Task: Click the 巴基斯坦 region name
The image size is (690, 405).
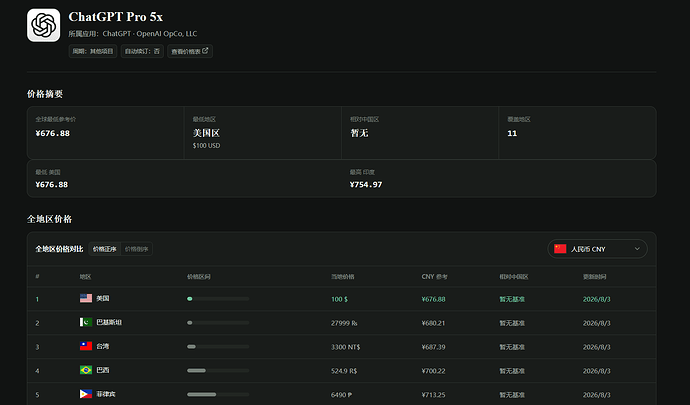Action: point(109,322)
